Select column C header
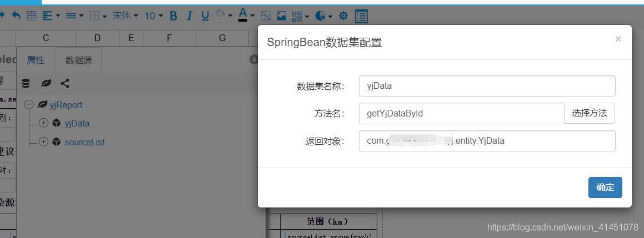This screenshot has width=644, height=238. click(46, 38)
